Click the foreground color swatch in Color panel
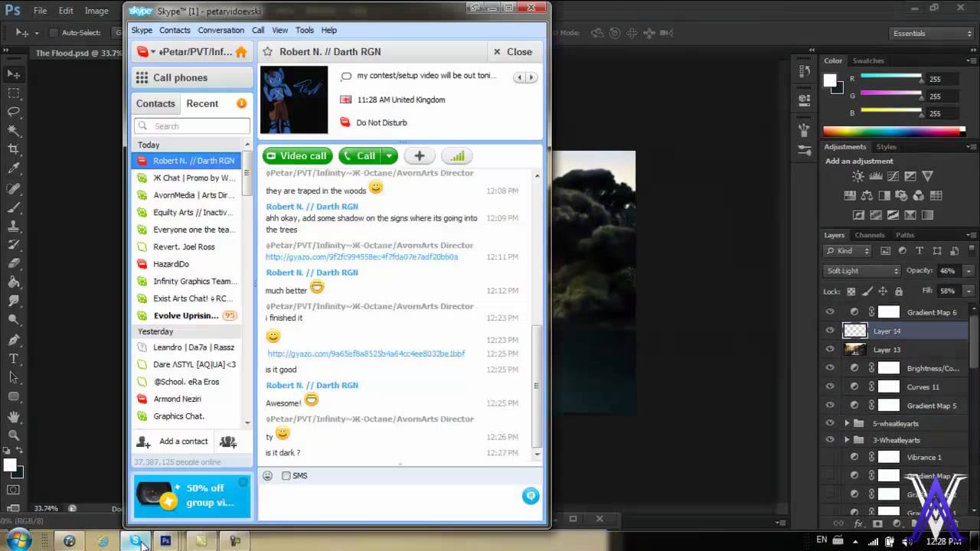 tap(829, 80)
